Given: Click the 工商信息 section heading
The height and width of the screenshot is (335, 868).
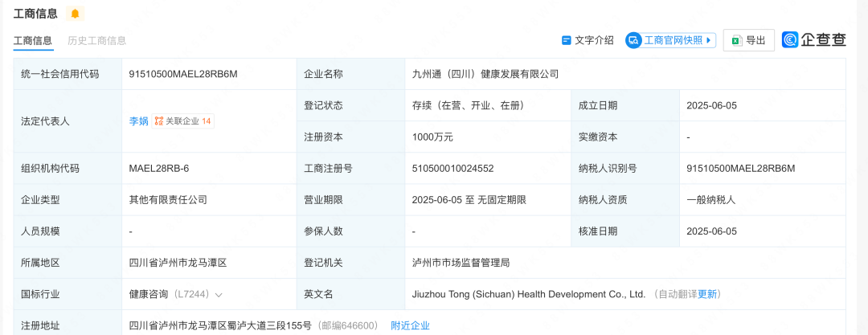Looking at the screenshot, I should [35, 14].
